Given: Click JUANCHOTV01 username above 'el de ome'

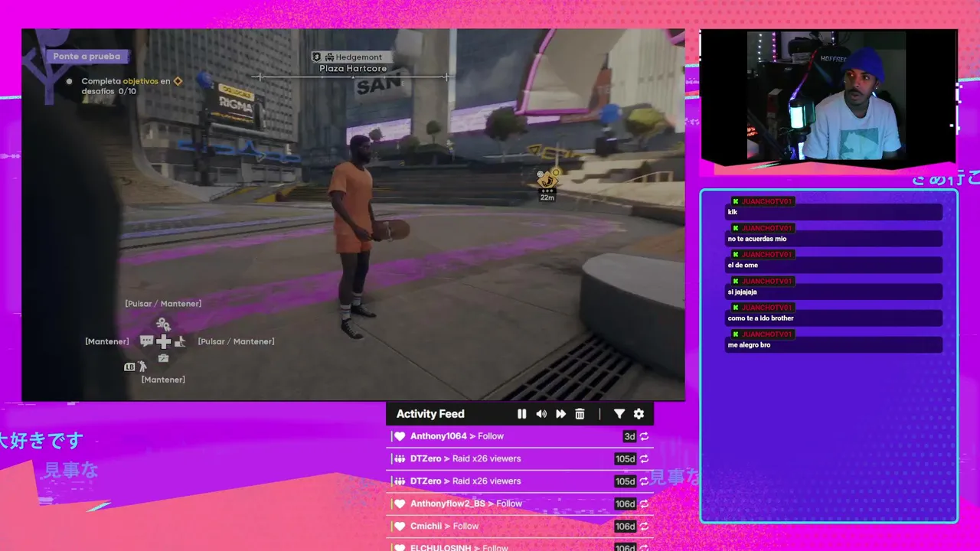Looking at the screenshot, I should [x=767, y=254].
